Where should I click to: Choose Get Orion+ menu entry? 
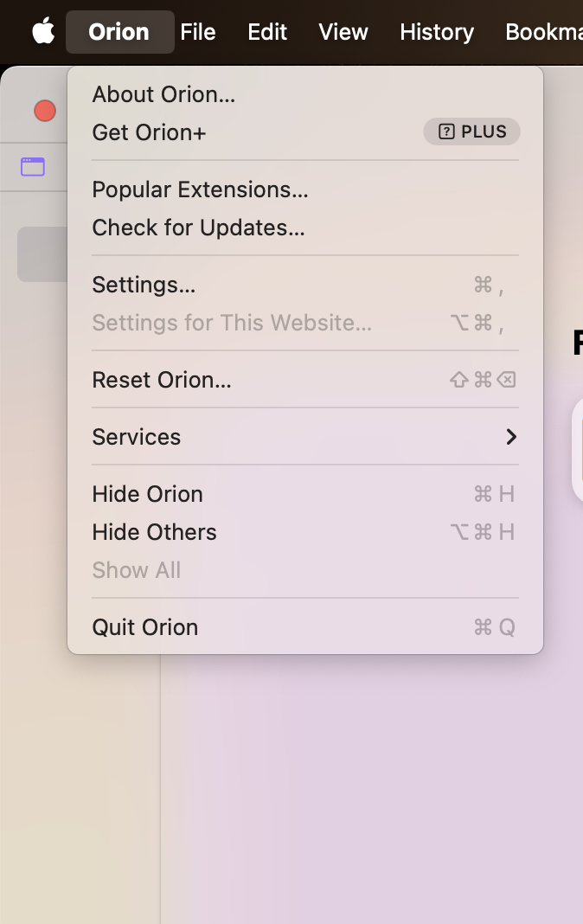point(149,132)
